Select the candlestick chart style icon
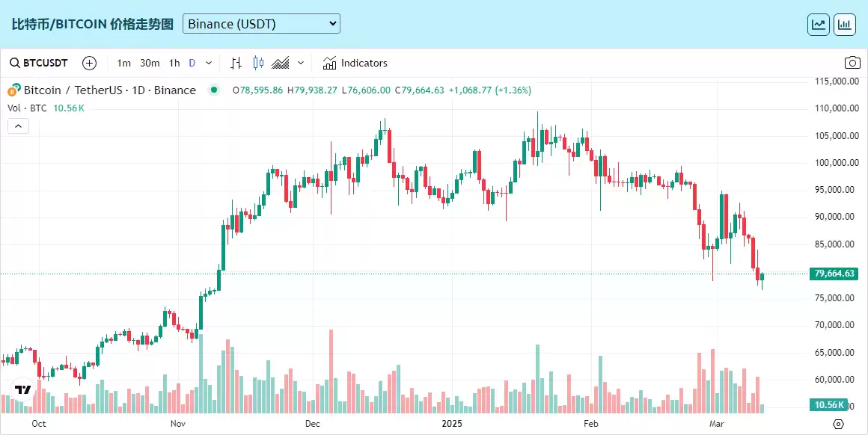Viewport: 868px width, 435px height. 258,63
